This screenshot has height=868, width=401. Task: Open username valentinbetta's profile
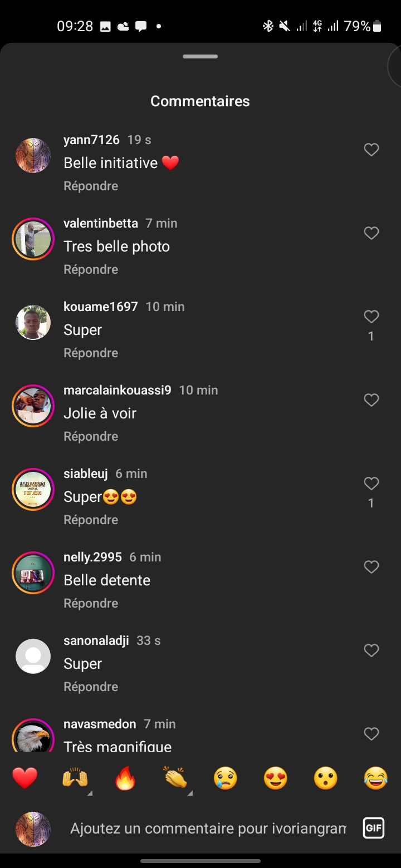pos(101,223)
